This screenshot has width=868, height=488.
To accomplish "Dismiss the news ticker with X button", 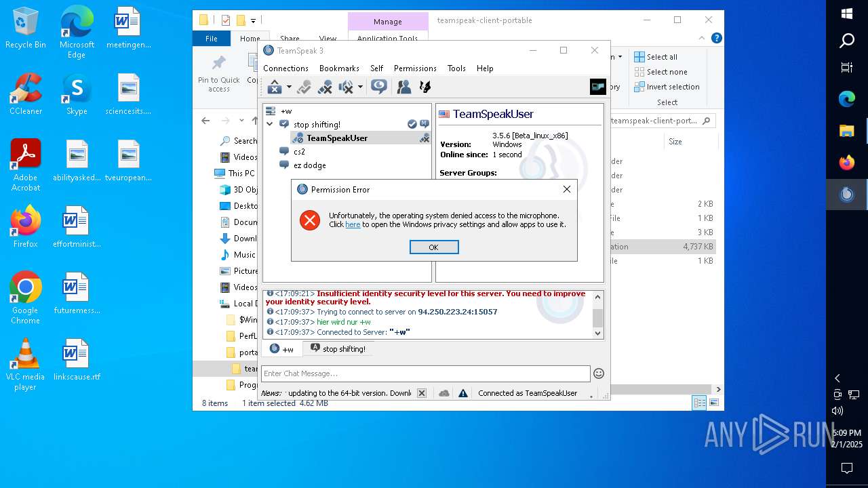I will tap(421, 393).
